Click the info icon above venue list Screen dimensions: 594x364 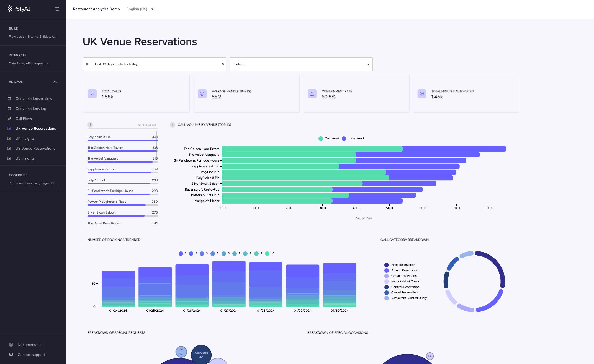click(90, 125)
